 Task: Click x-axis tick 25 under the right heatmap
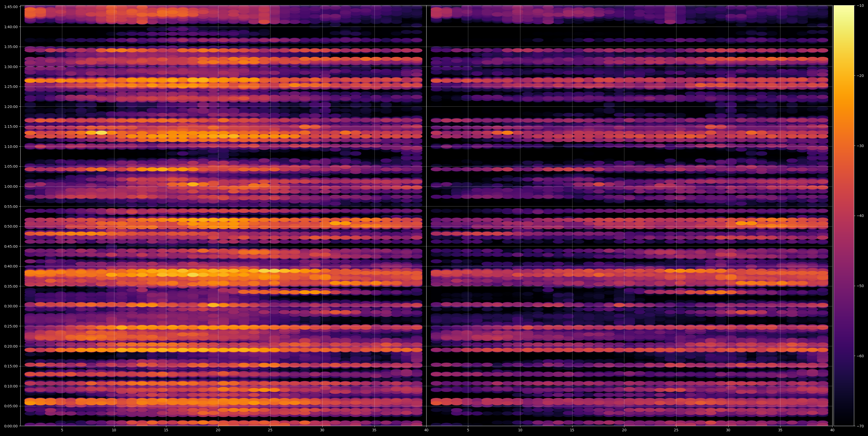click(676, 430)
